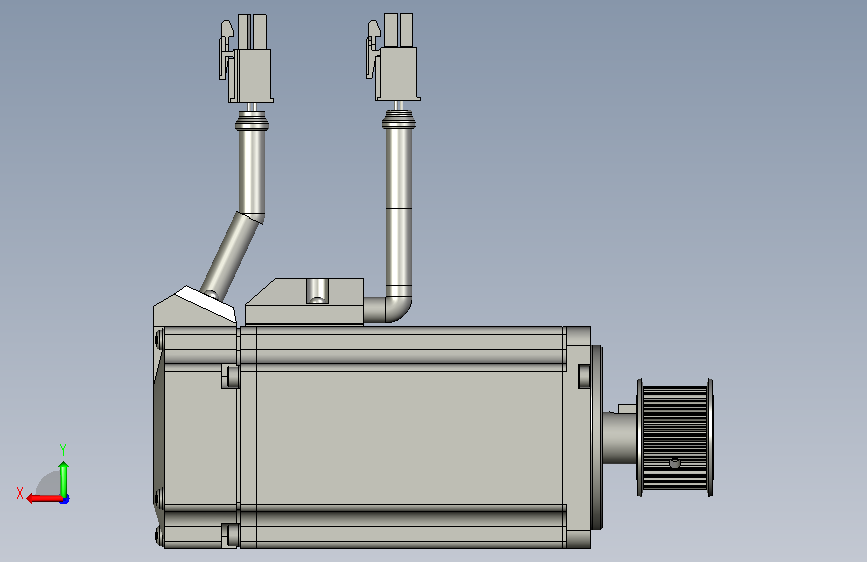Select the white angled cap at motor rear
The height and width of the screenshot is (562, 867).
[206, 303]
